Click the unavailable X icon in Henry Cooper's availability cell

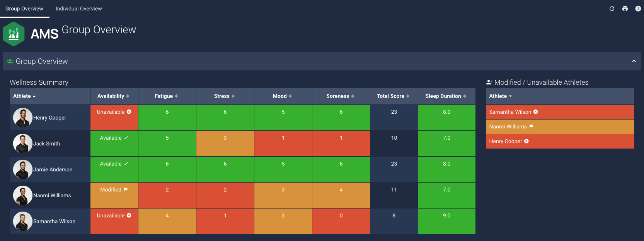coord(129,112)
